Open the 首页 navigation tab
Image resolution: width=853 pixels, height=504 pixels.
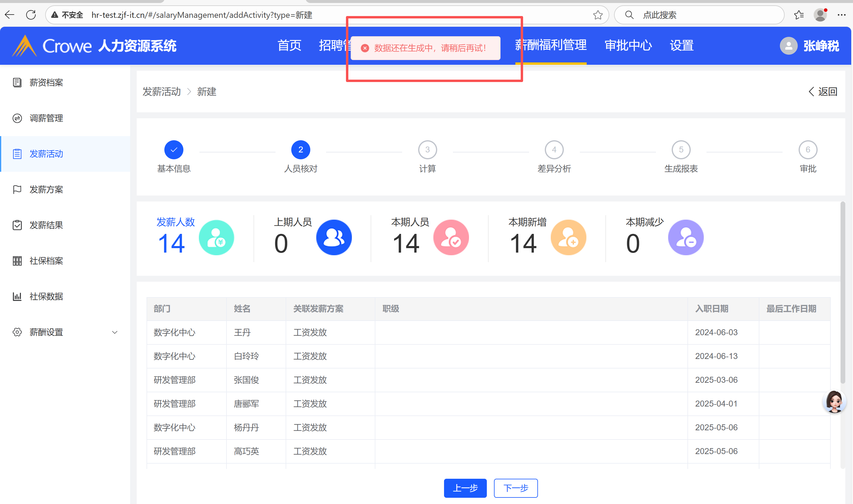pyautogui.click(x=289, y=45)
